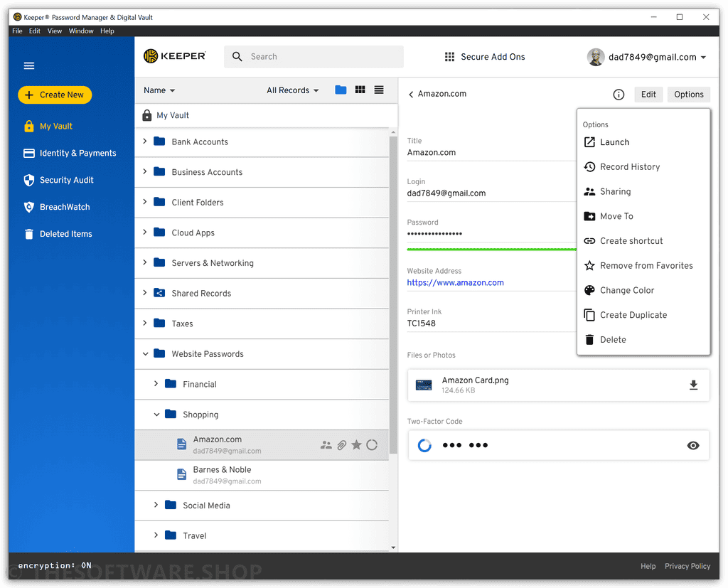The height and width of the screenshot is (588, 728).
Task: Click the Options button
Action: point(689,95)
